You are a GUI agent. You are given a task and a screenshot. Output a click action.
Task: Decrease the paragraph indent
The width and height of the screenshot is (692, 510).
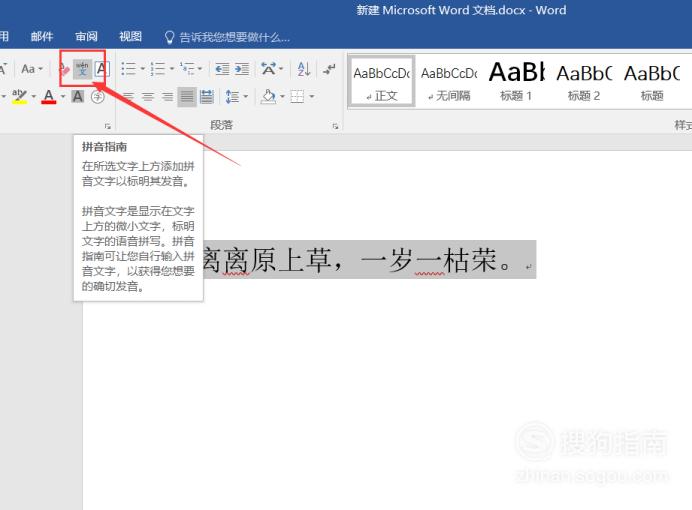(222, 69)
